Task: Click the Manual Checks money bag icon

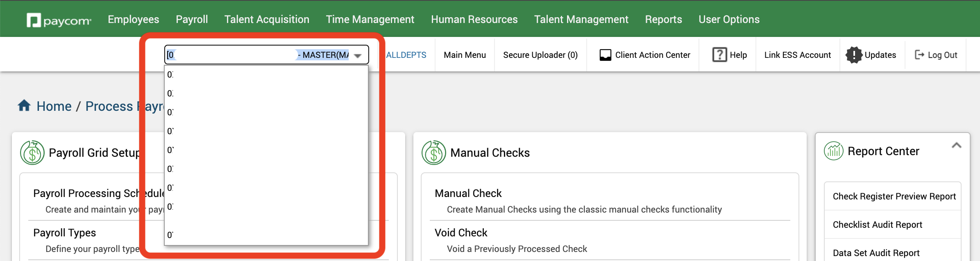Action: pos(433,153)
